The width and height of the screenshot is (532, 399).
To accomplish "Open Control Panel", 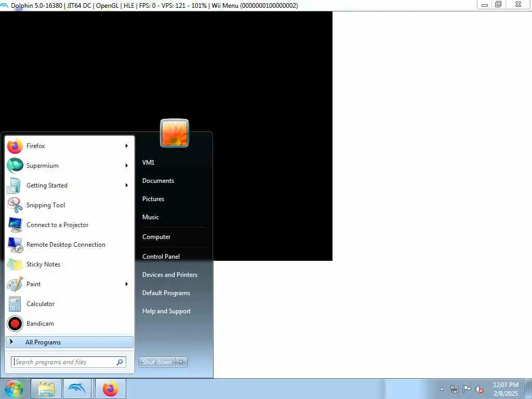I will [161, 257].
